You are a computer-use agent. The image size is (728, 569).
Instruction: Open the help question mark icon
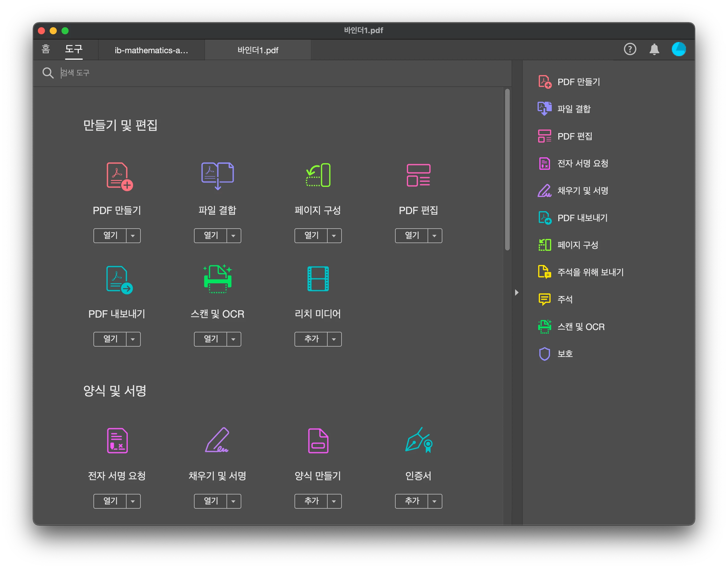coord(630,49)
